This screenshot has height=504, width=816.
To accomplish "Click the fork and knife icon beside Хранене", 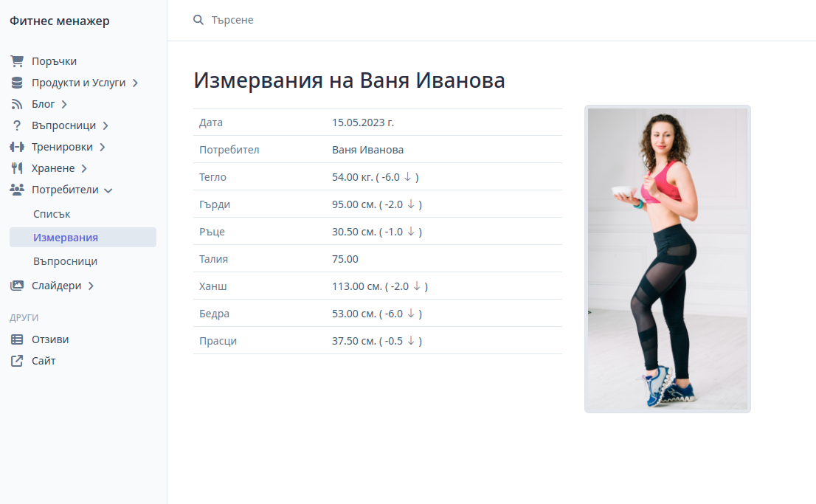I will coord(17,168).
